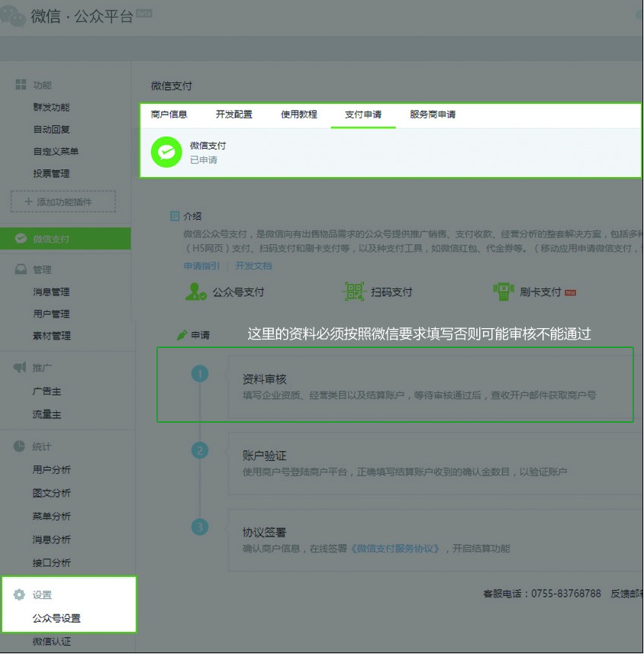Select 微信支付 in the left sidebar
This screenshot has height=654, width=644.
pos(51,239)
